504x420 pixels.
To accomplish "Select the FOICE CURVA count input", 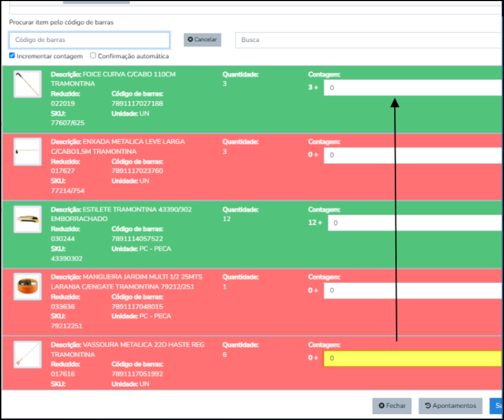I will point(413,88).
